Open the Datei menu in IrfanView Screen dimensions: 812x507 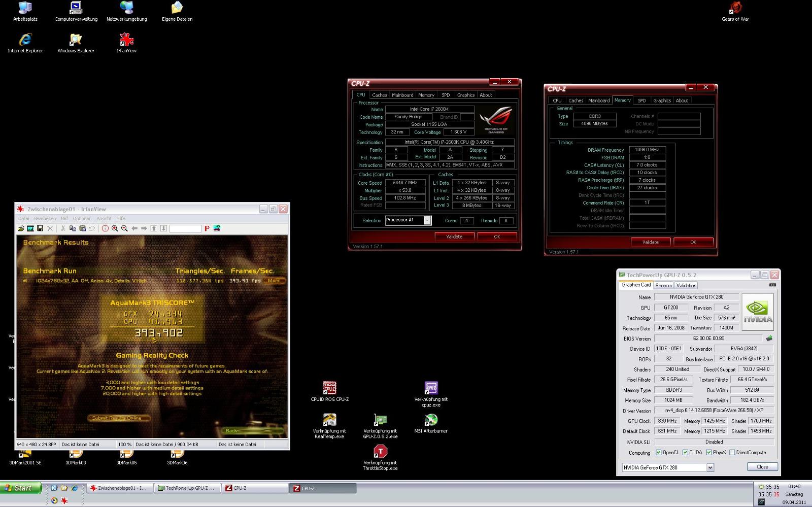click(24, 219)
